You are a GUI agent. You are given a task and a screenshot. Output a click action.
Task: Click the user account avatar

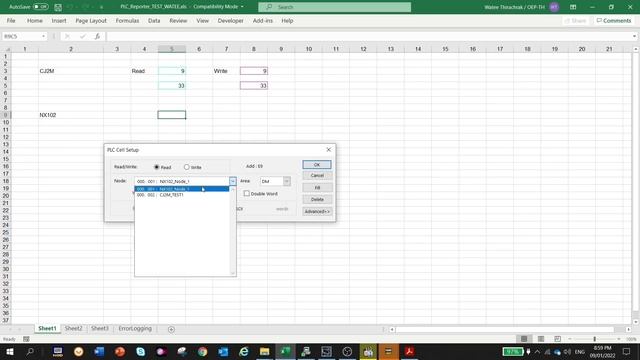[554, 7]
